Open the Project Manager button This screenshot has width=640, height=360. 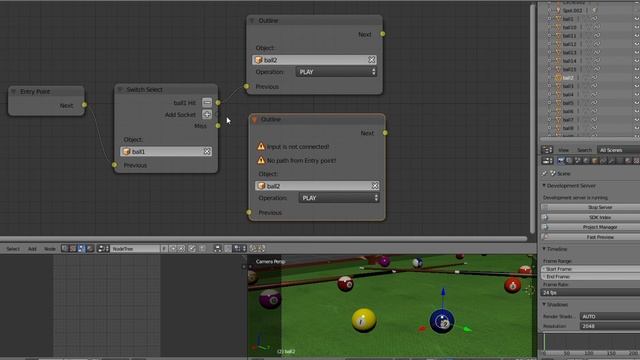(x=591, y=227)
